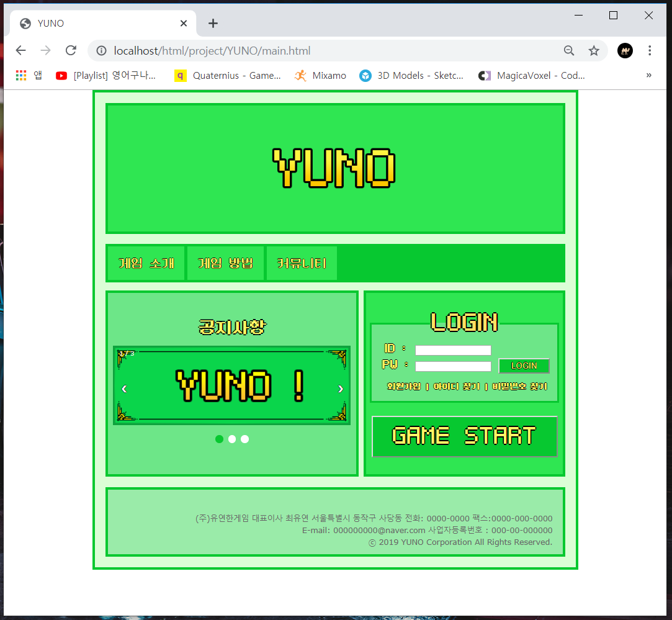Image resolution: width=672 pixels, height=620 pixels.
Task: Switch to the 커뮤니티 section
Action: pos(301,263)
